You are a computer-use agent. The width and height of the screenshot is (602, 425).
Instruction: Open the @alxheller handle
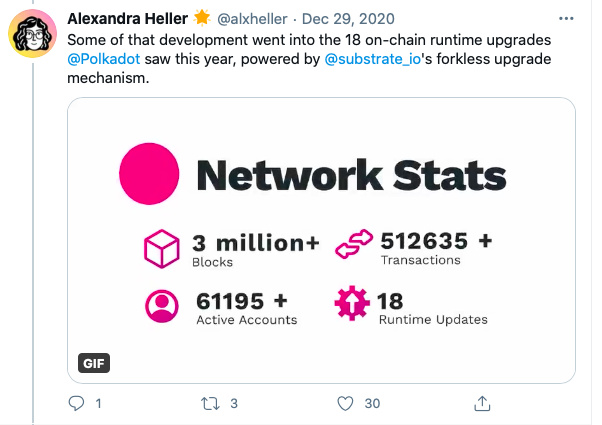pos(252,19)
